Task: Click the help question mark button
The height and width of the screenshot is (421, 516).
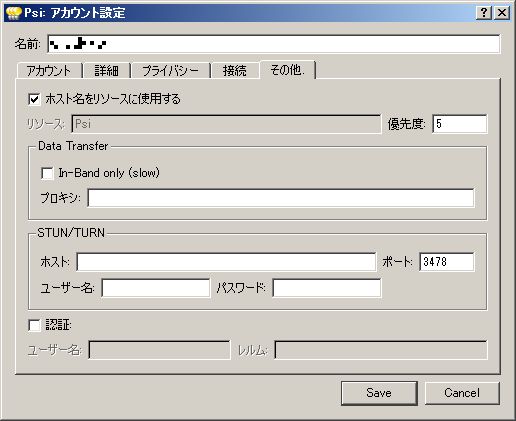Action: click(484, 13)
